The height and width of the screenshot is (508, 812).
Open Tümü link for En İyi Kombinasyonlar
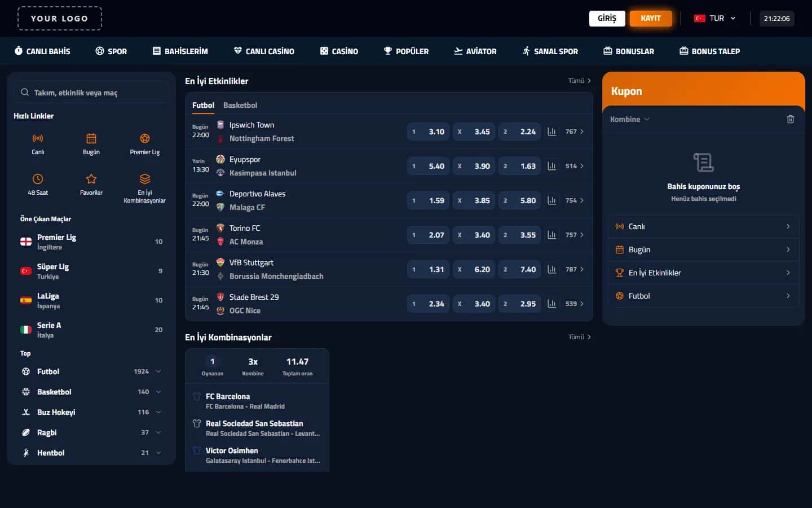point(580,337)
